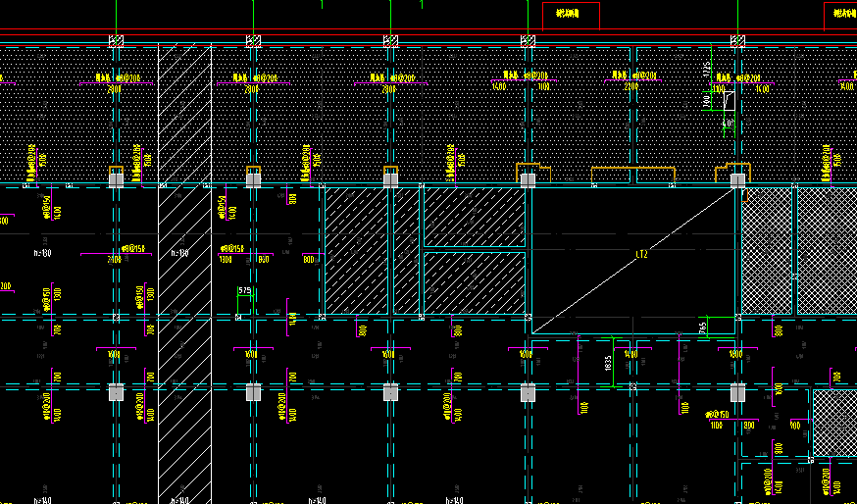Click the yellow 1480 rebar length label
The image size is (857, 504).
[x=630, y=355]
